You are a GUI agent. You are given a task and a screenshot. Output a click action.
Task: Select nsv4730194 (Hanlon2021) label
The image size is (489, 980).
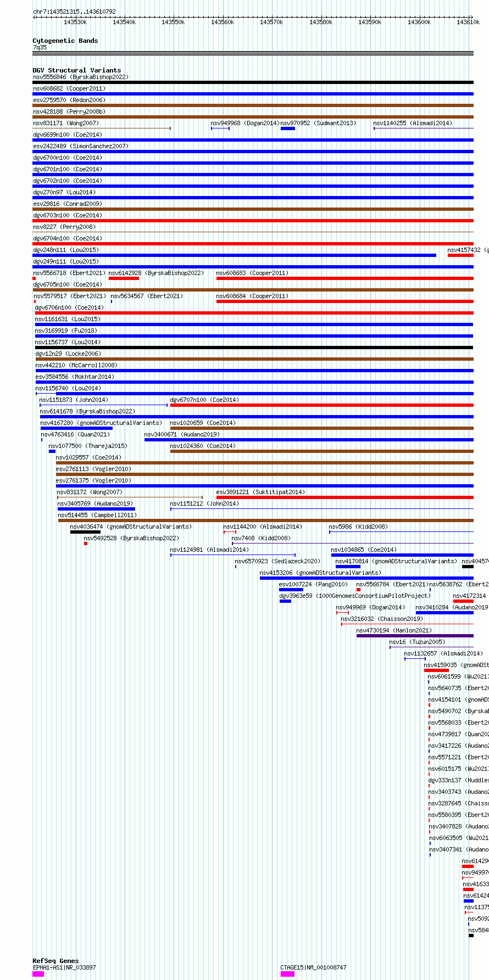click(x=394, y=630)
